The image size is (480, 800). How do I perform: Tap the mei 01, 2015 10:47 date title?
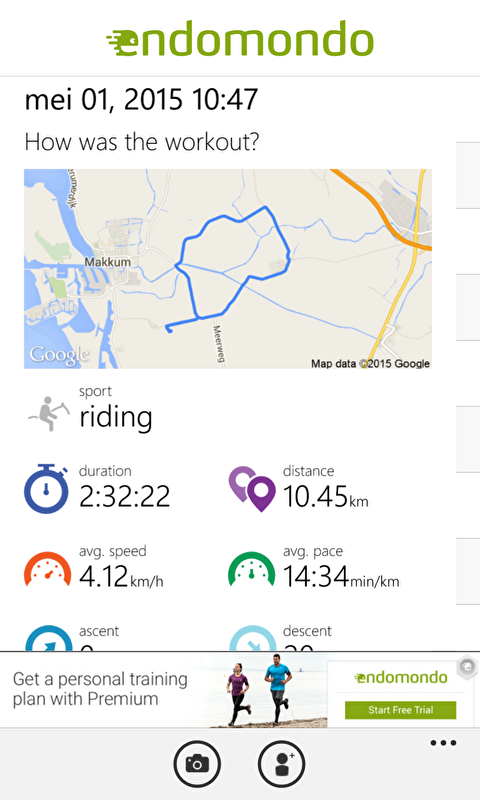click(x=141, y=99)
